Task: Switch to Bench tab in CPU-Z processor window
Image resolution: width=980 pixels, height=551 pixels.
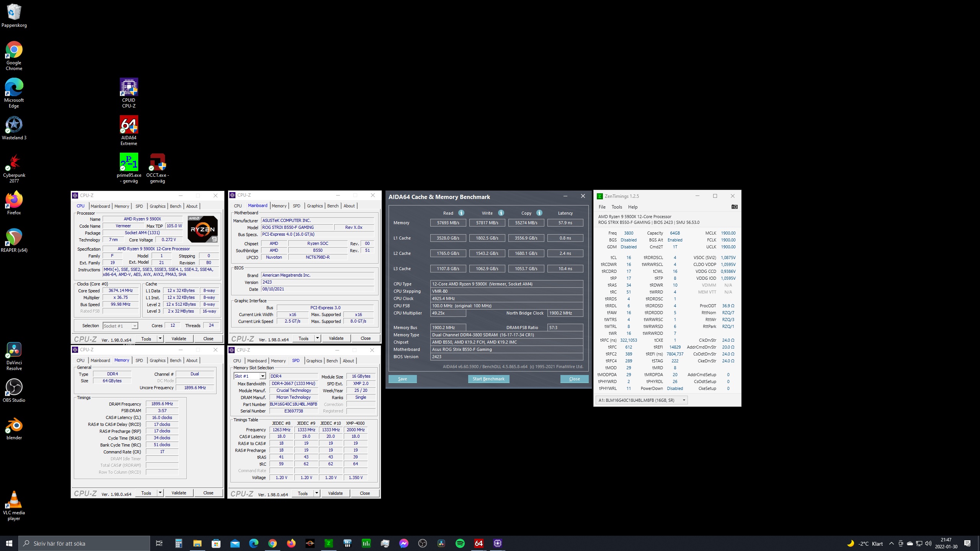Action: click(176, 206)
